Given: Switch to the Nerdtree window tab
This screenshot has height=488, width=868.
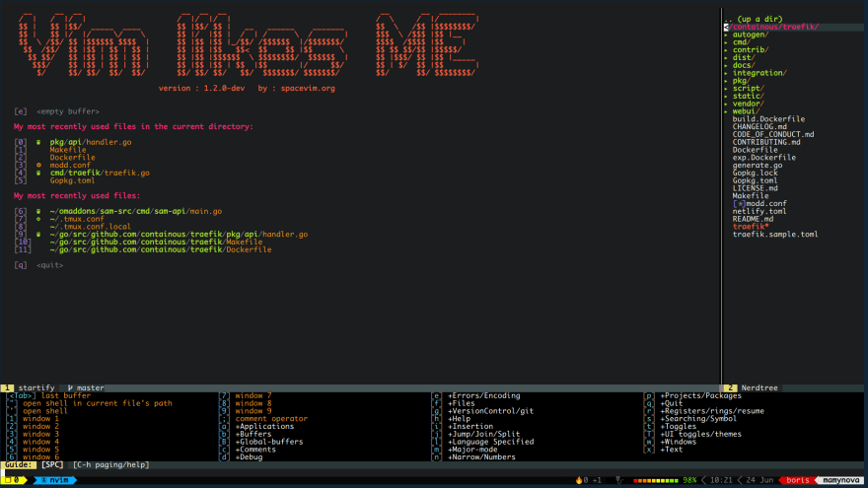Looking at the screenshot, I should point(759,387).
